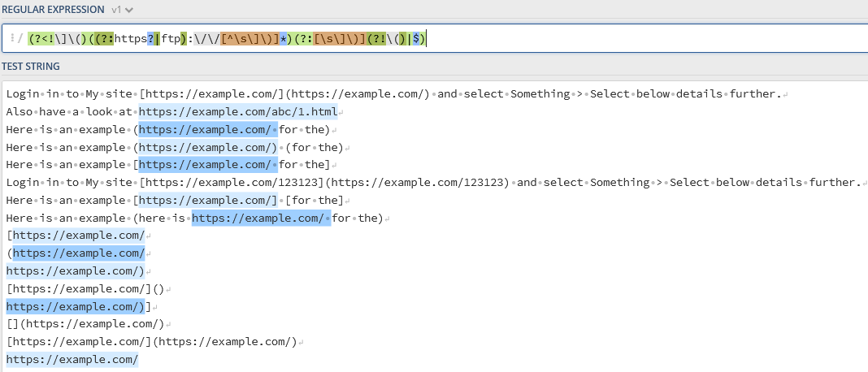This screenshot has height=372, width=868.
Task: Click the 'ftp' token in the regex
Action: (x=171, y=39)
